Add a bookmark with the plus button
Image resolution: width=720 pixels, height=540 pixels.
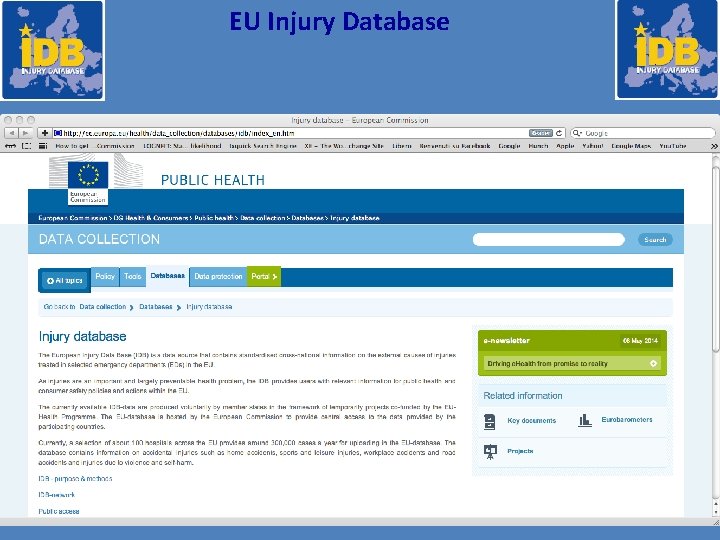click(45, 133)
